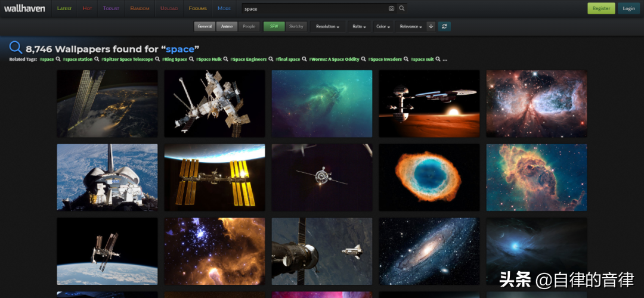Click the refresh filters icon button
This screenshot has width=644, height=298.
[x=444, y=26]
